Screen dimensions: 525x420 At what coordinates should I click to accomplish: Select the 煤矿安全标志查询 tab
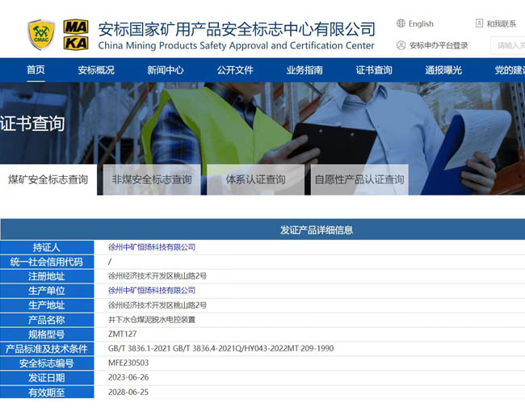click(x=48, y=179)
